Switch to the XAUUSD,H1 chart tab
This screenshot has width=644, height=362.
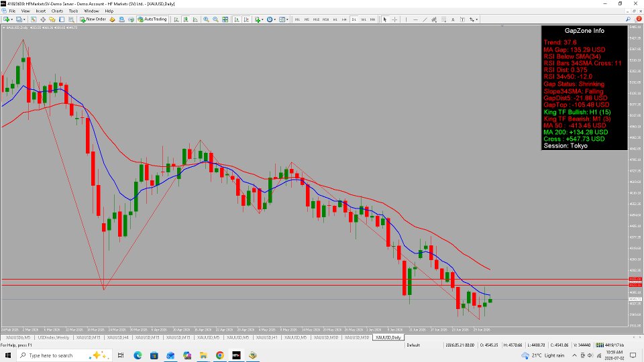click(266, 337)
